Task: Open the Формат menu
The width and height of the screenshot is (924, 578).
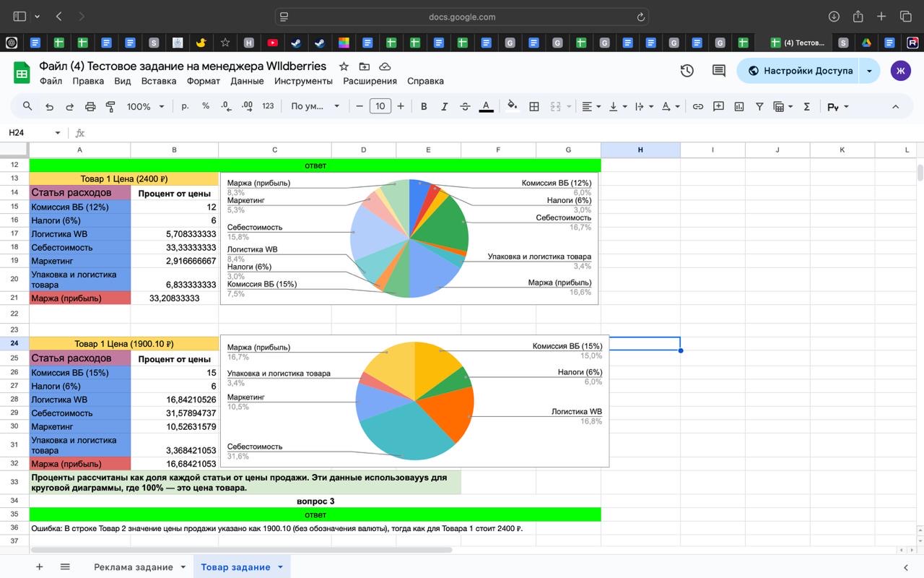Action: 204,81
